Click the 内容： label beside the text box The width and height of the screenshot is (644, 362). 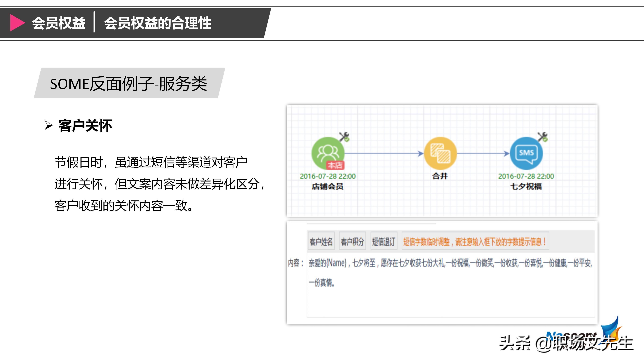click(296, 263)
